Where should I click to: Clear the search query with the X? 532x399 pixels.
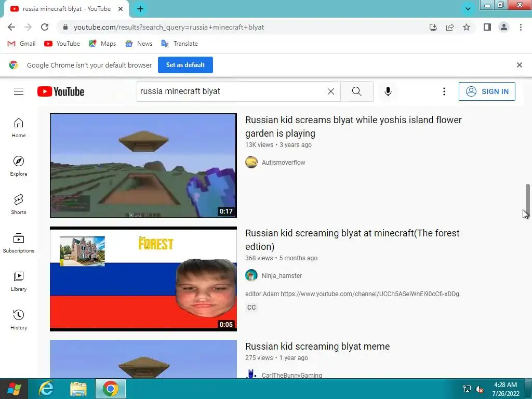[331, 91]
